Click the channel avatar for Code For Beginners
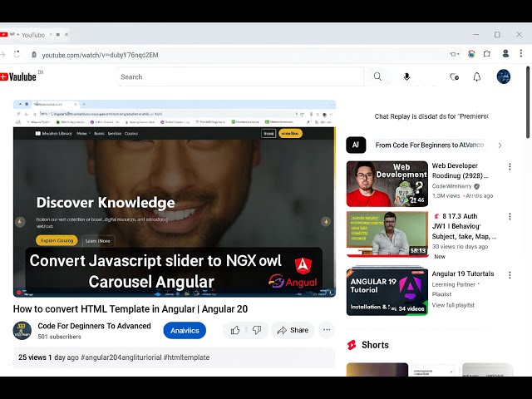Viewport: 532px width, 399px height. [22, 331]
